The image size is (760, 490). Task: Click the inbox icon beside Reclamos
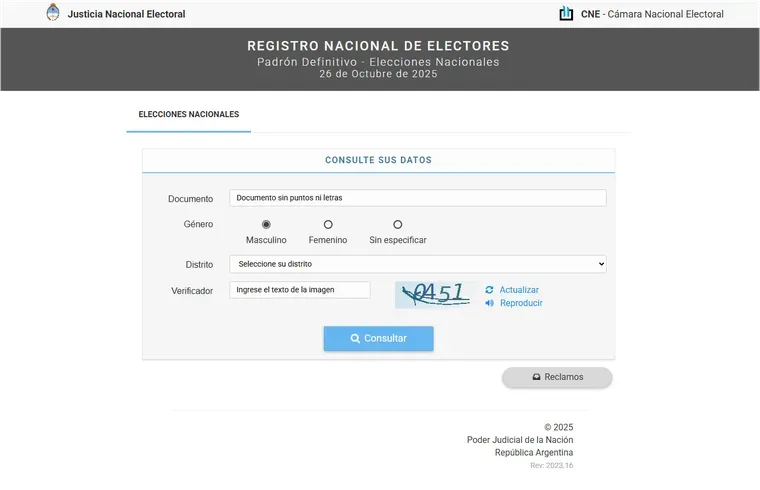click(x=537, y=377)
